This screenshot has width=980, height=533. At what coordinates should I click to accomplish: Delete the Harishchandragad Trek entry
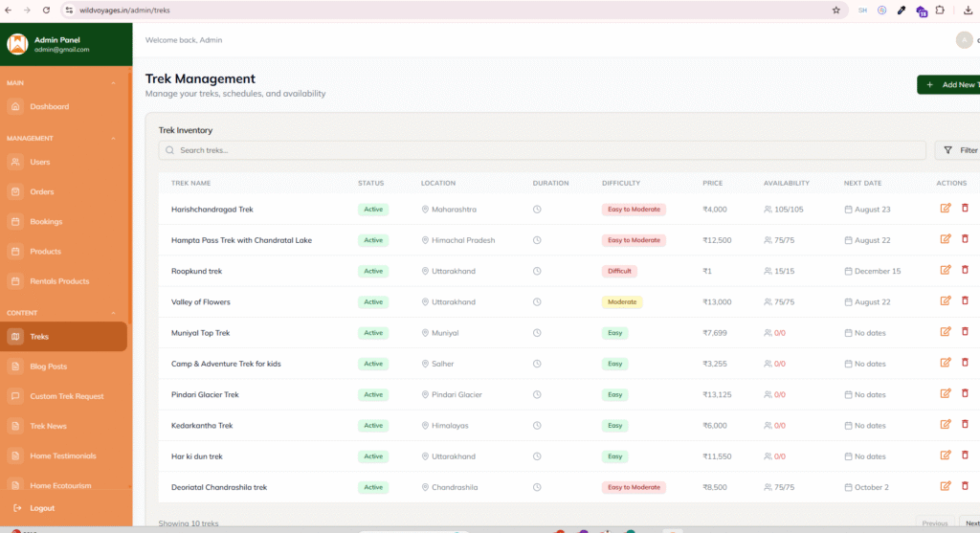pos(965,208)
